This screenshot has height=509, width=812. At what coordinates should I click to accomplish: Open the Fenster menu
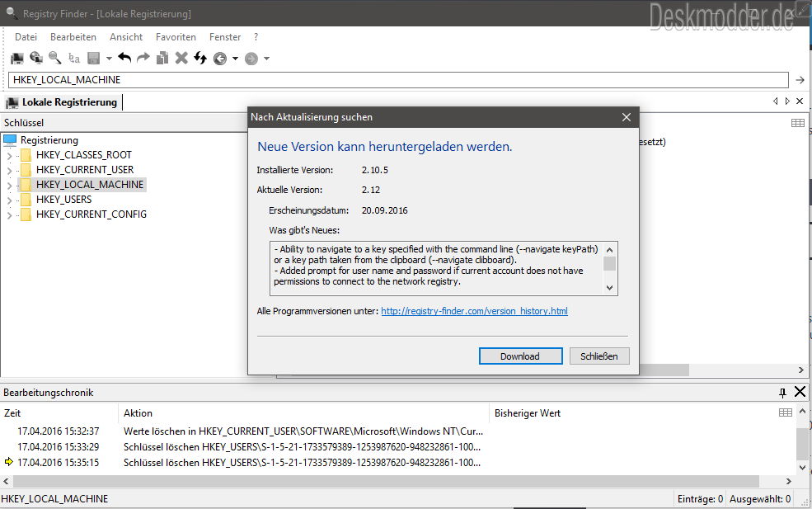[x=225, y=37]
